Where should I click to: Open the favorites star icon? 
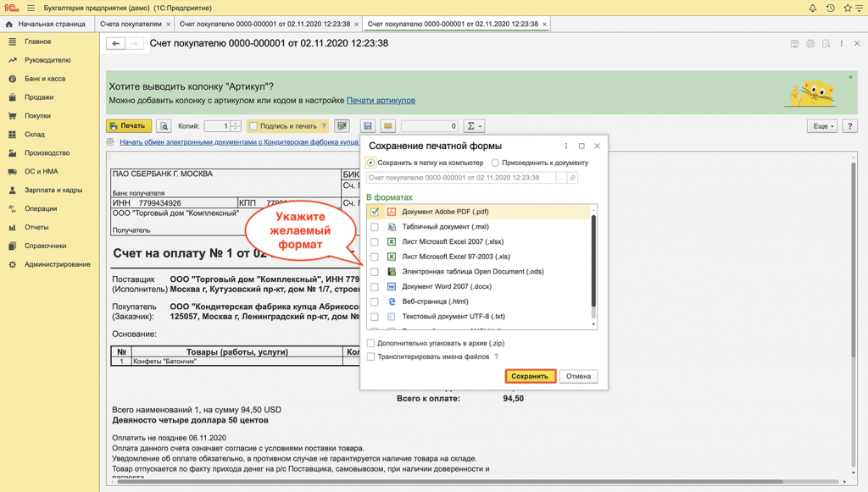point(848,8)
